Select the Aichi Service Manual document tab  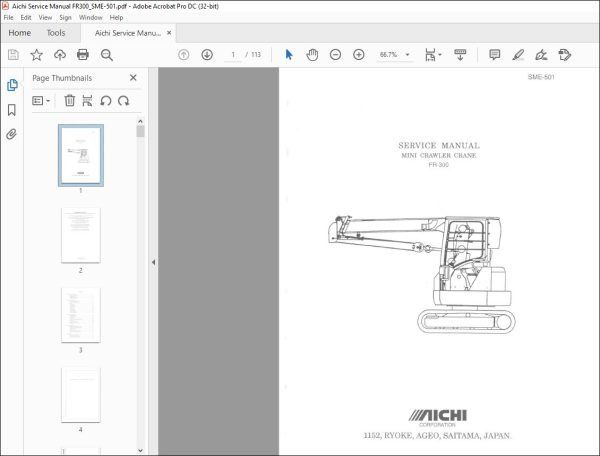click(128, 33)
